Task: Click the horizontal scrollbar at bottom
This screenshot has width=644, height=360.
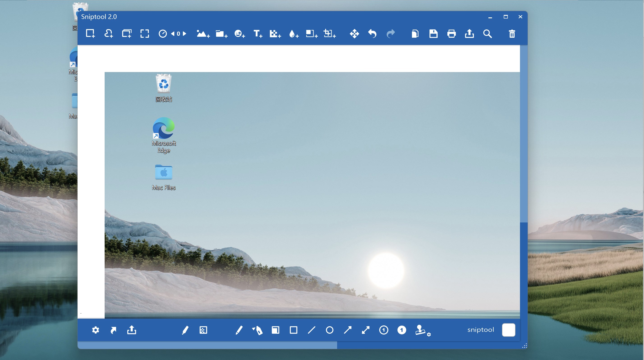Action: click(207, 346)
